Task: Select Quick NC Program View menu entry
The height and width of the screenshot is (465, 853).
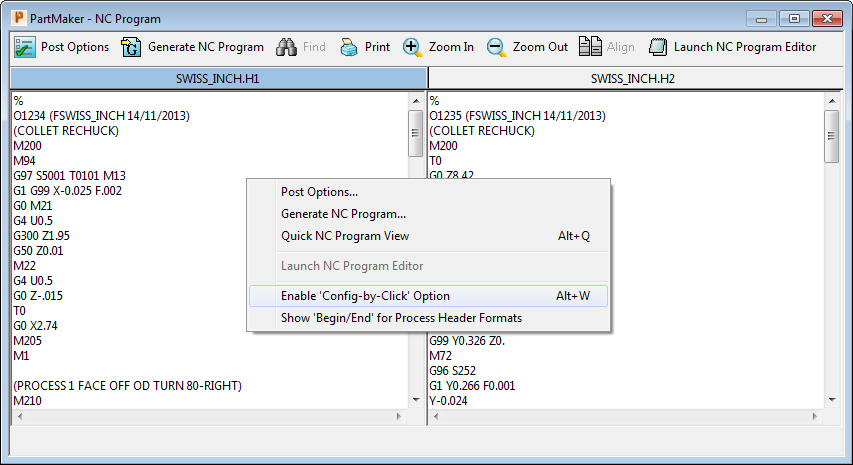Action: (x=428, y=236)
